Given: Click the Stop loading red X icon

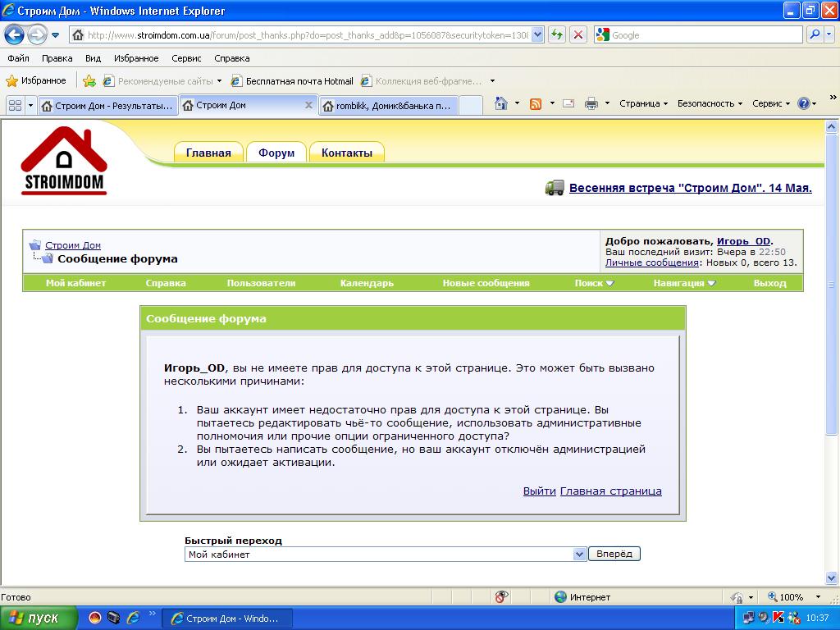Looking at the screenshot, I should coord(578,35).
